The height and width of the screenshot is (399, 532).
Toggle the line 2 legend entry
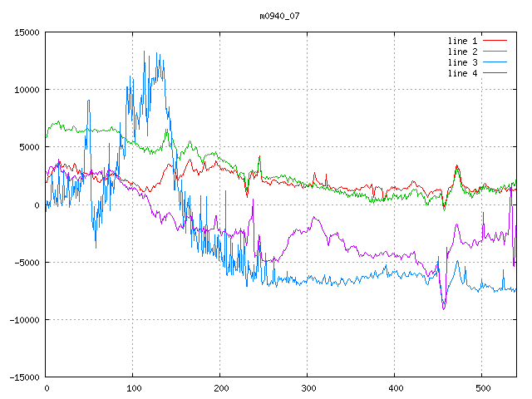coord(462,52)
